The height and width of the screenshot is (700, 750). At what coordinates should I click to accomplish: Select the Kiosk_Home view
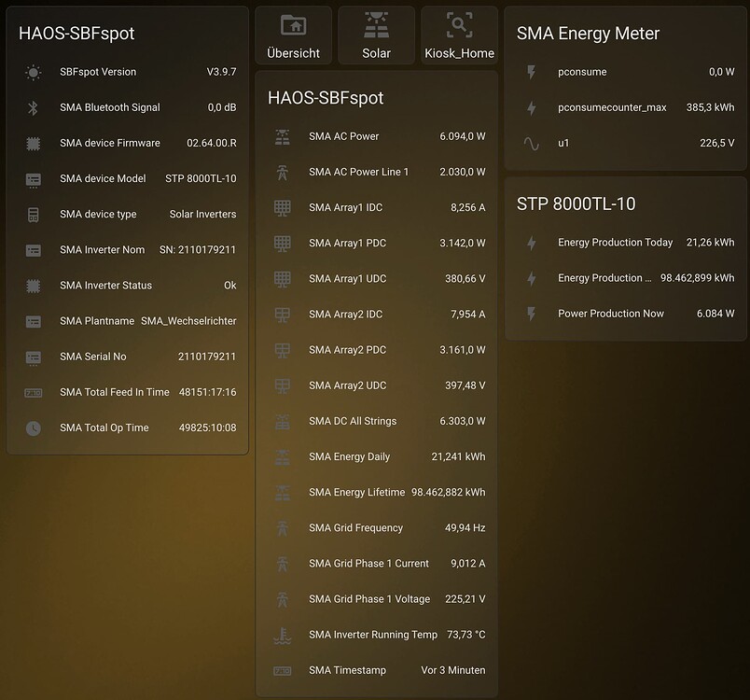459,35
